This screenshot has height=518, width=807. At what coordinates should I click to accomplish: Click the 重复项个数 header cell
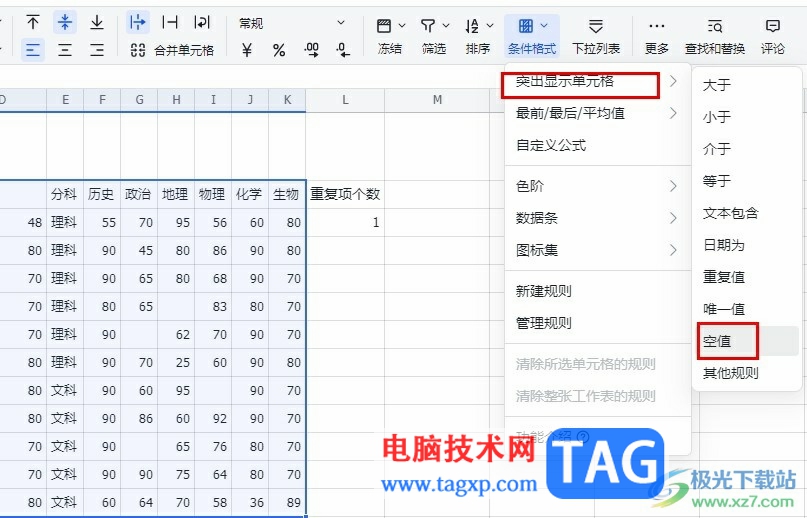point(345,194)
